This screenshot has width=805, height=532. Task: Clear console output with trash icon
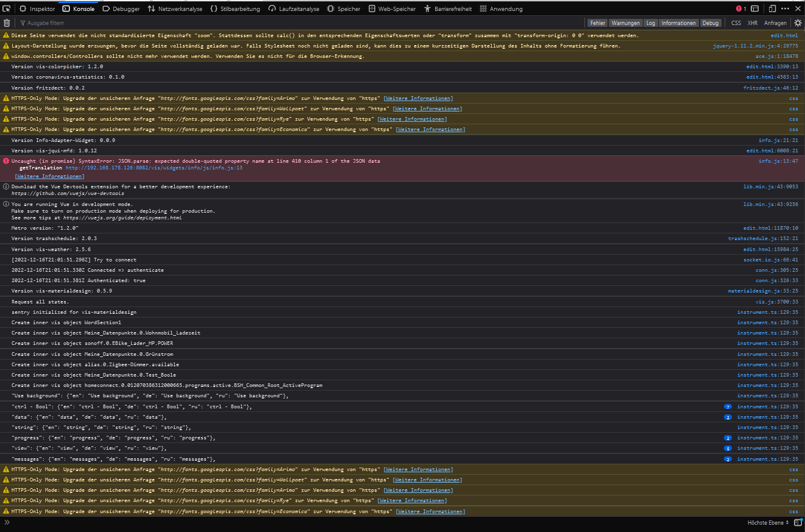pyautogui.click(x=7, y=23)
